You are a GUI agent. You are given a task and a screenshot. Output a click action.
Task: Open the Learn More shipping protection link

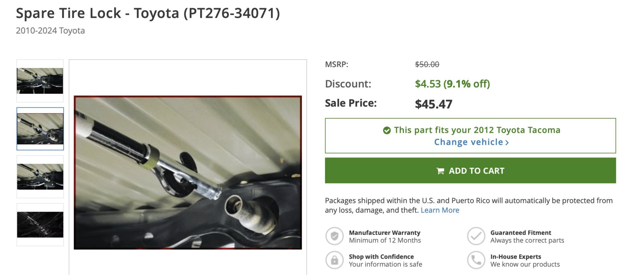coord(440,210)
